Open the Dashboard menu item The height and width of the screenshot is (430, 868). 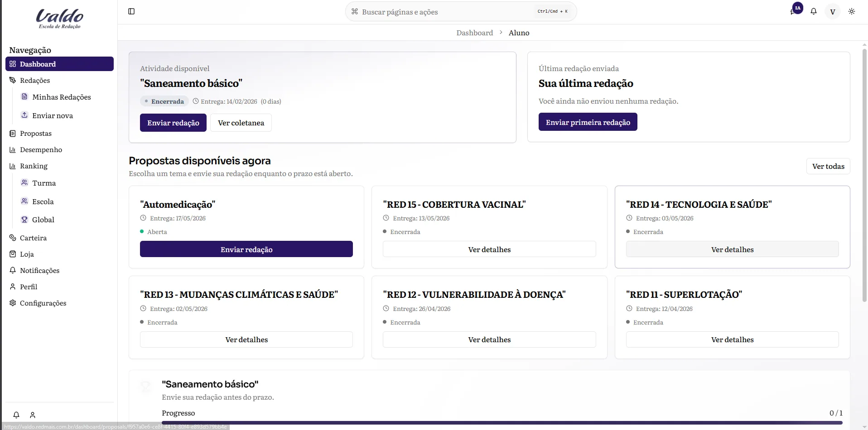click(x=59, y=64)
